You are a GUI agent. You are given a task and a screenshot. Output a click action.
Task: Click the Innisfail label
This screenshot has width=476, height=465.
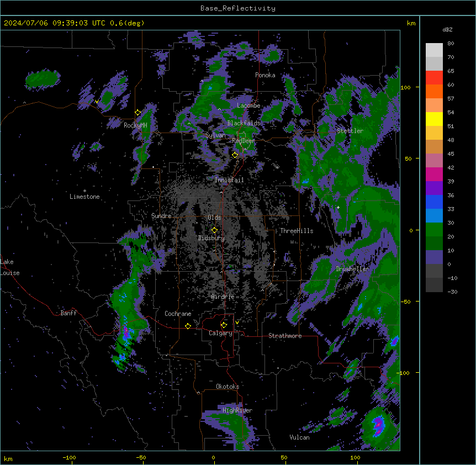[x=229, y=180]
